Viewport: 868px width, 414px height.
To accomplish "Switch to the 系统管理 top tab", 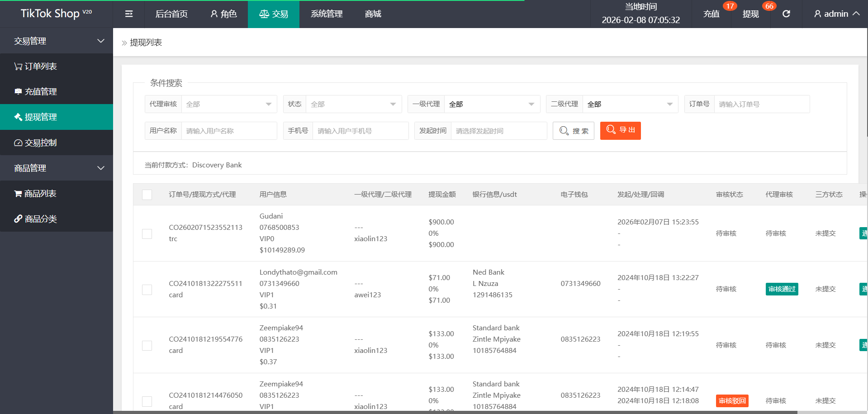I will [326, 14].
